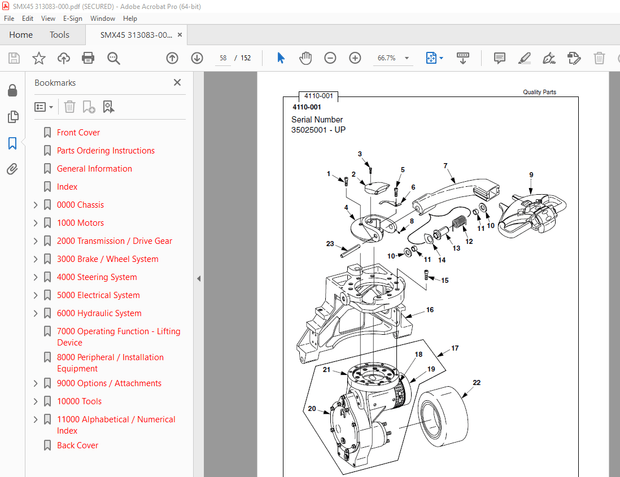620x477 pixels.
Task: Expand the 10000 Tools bookmark
Action: pos(36,401)
